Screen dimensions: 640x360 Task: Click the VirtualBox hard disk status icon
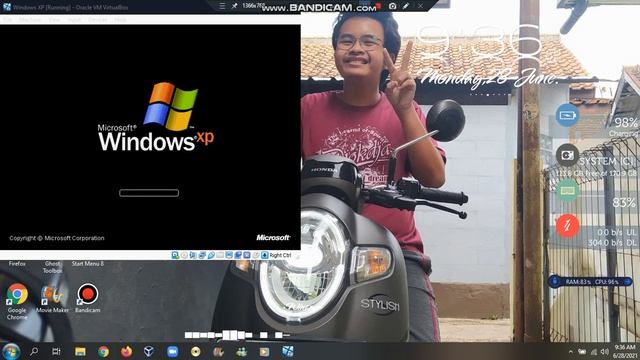[x=175, y=255]
